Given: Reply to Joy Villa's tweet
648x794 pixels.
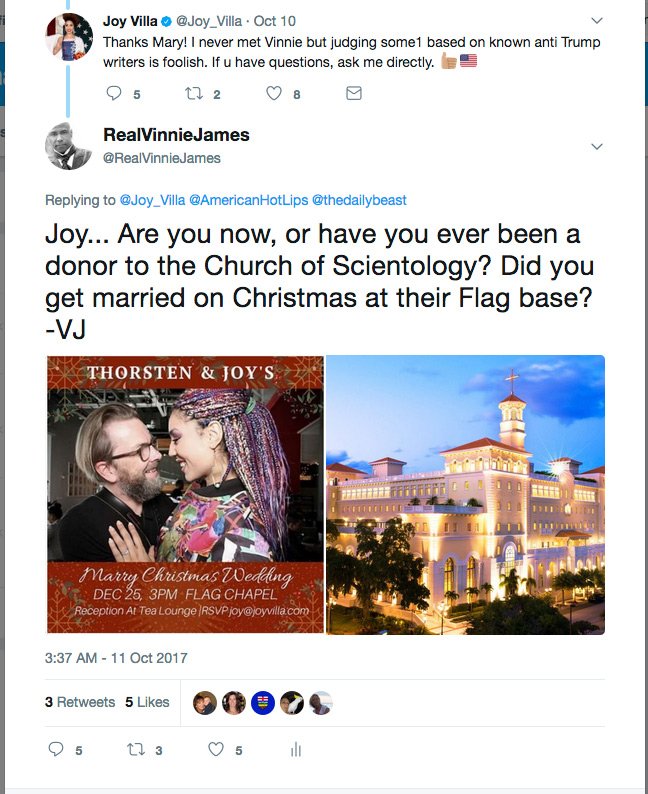Looking at the screenshot, I should (114, 93).
